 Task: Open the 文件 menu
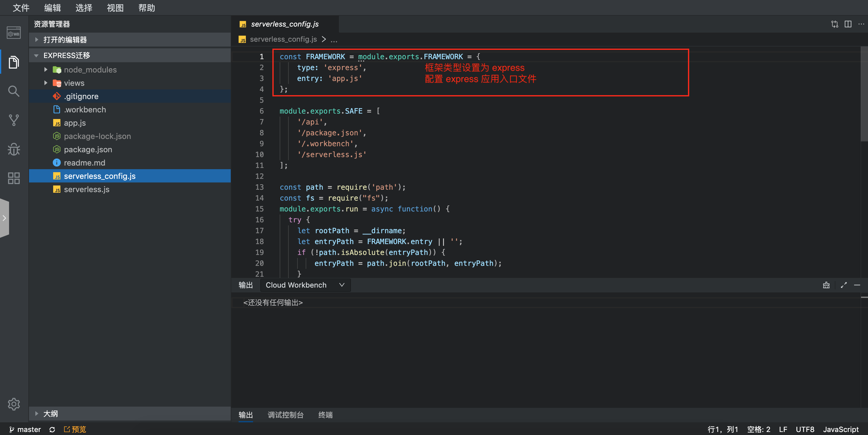(x=21, y=8)
